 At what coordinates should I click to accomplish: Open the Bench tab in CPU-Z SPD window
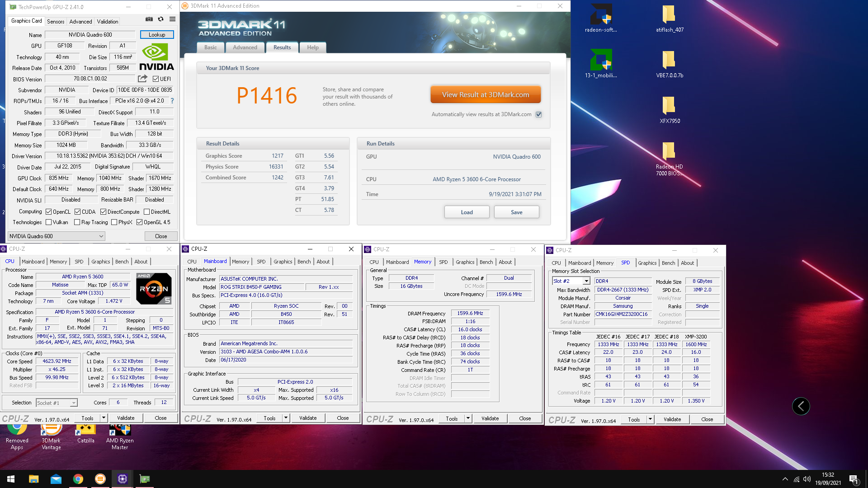[x=668, y=263]
